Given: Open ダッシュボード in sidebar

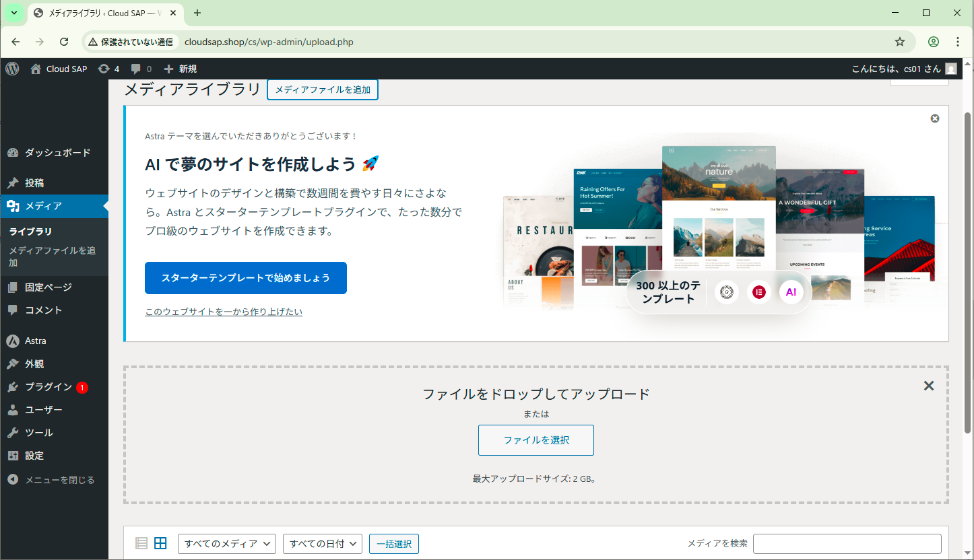Looking at the screenshot, I should pos(54,153).
